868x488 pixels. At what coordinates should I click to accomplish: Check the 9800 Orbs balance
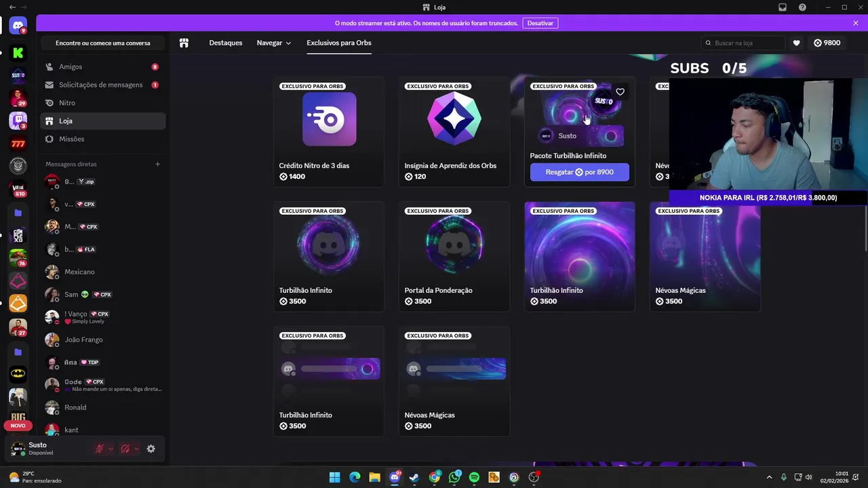point(827,43)
